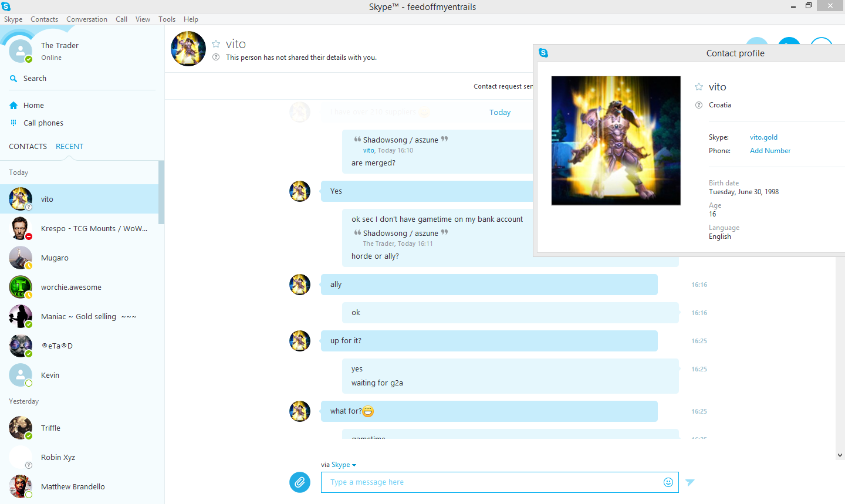
Task: Click the 'waiting for g2a' message
Action: point(377,383)
